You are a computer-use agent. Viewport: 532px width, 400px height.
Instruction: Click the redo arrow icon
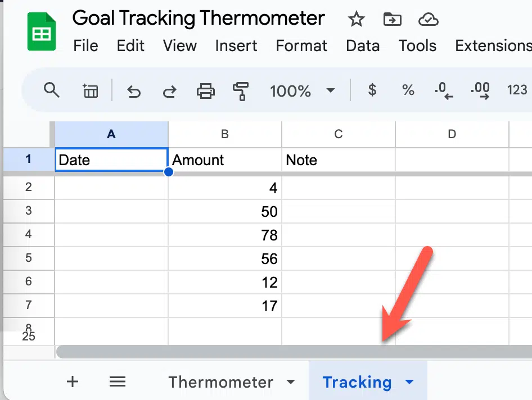170,92
